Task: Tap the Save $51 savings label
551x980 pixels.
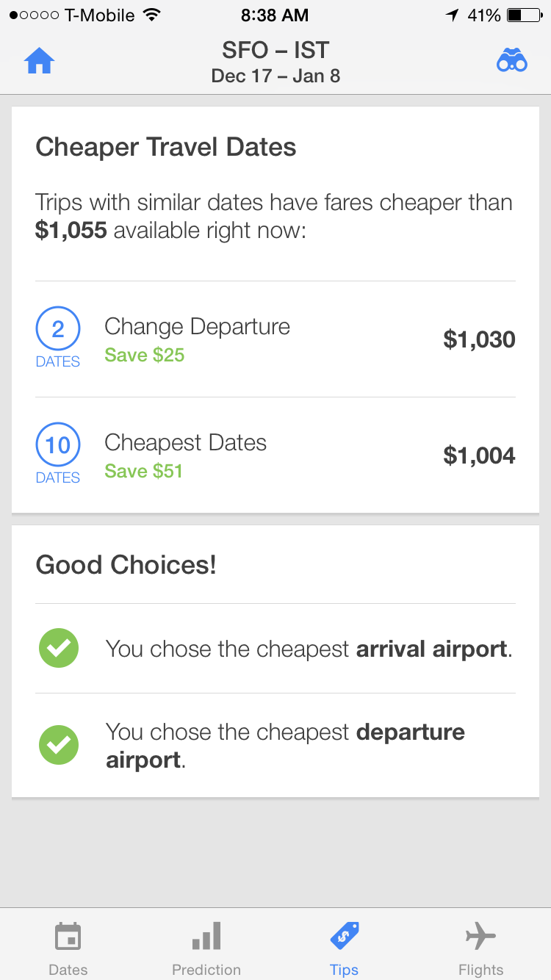Action: 144,471
